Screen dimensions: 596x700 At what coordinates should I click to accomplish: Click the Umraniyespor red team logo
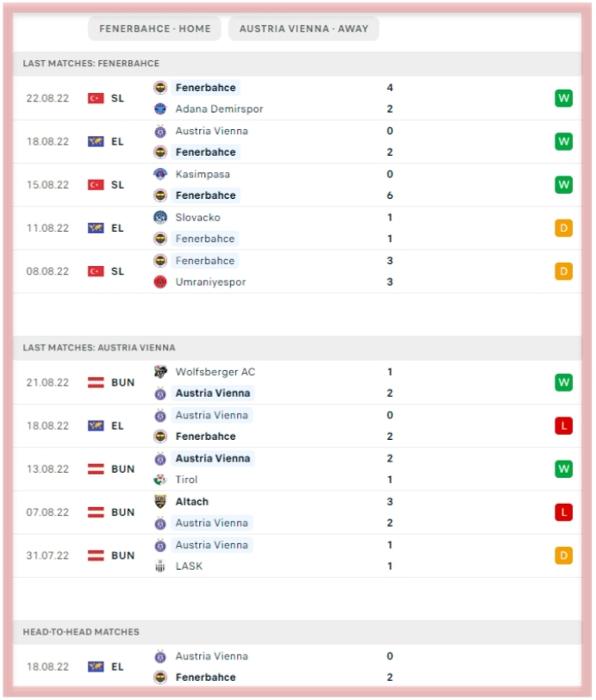160,282
